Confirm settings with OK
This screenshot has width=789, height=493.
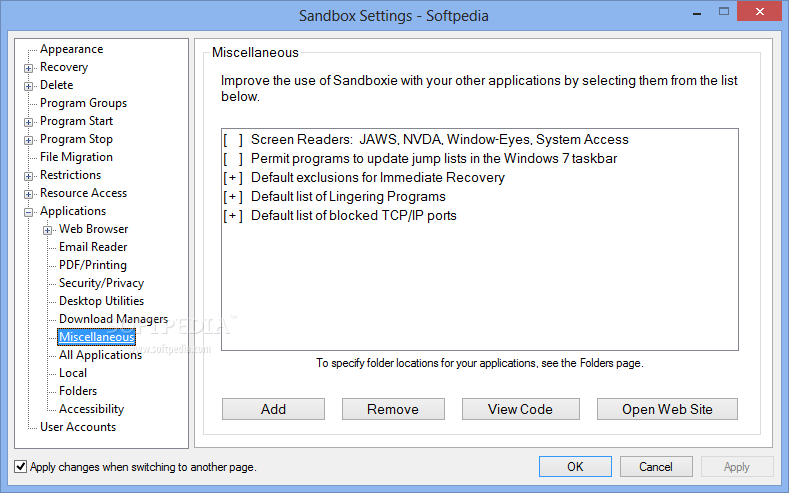(575, 467)
